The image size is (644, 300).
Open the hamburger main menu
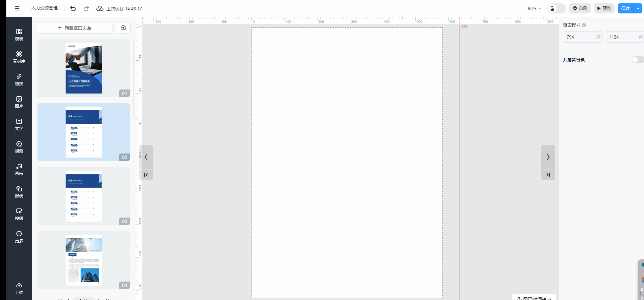[17, 8]
